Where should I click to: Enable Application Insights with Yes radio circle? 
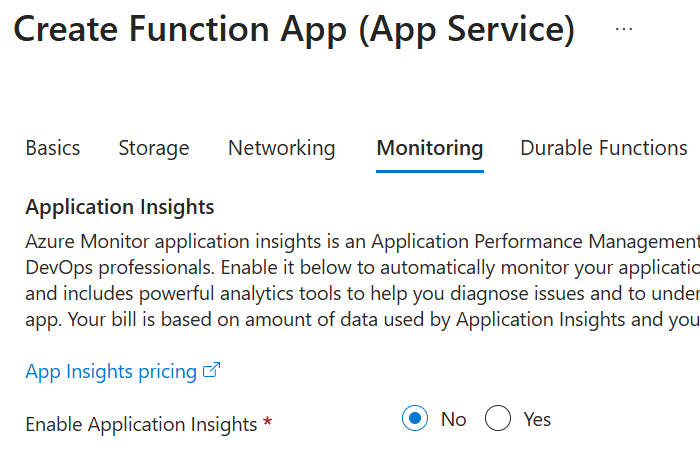click(x=498, y=419)
